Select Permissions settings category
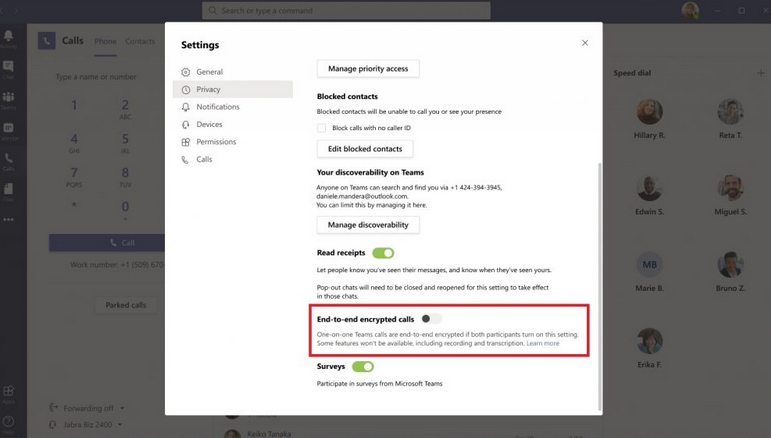771x438 pixels. click(x=233, y=142)
